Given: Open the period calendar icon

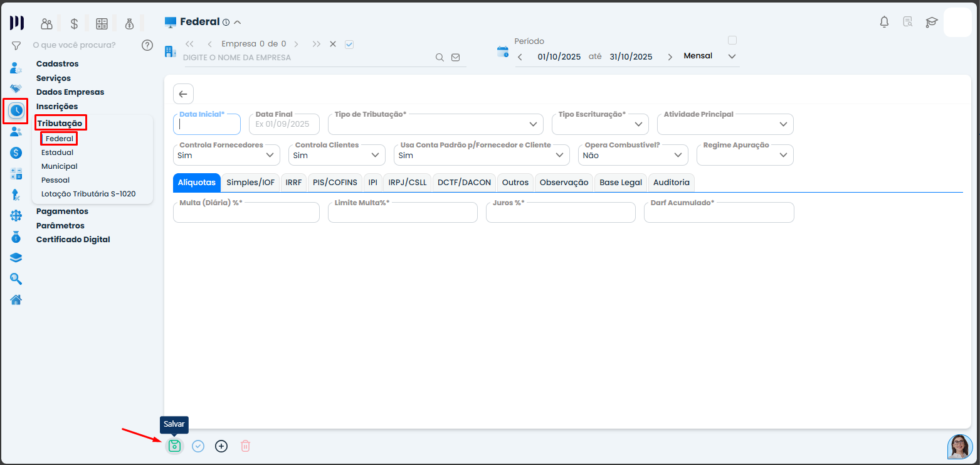Looking at the screenshot, I should pyautogui.click(x=503, y=51).
